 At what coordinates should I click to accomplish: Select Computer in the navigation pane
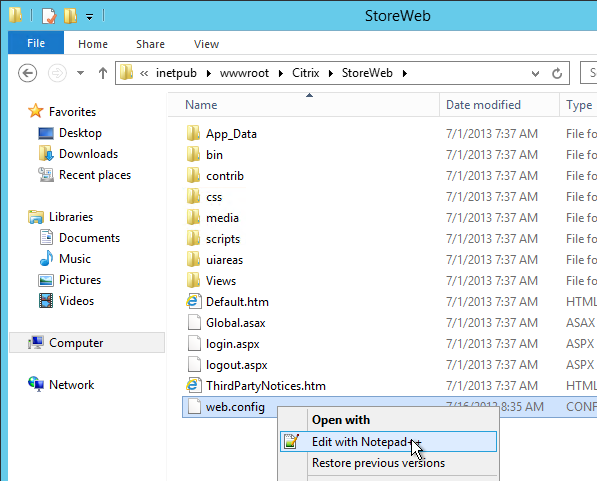tap(87, 342)
